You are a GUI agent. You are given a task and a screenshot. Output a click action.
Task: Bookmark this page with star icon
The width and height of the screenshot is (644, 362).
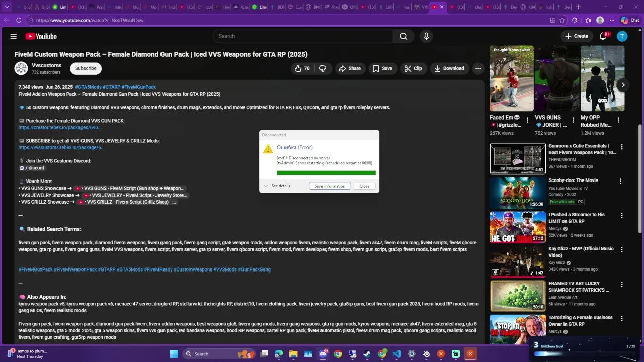(x=562, y=20)
